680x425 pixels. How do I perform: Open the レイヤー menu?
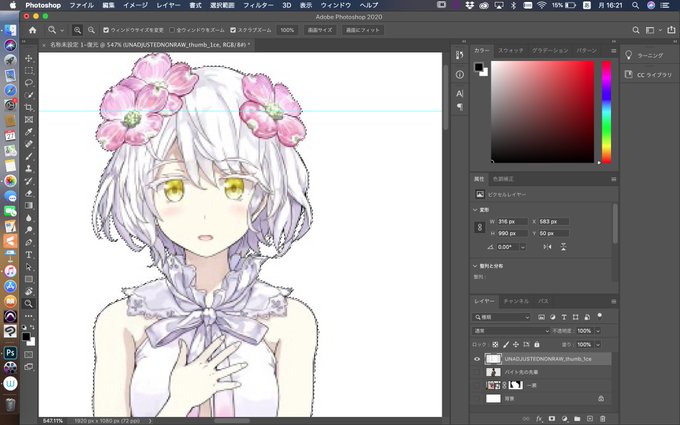pos(168,5)
